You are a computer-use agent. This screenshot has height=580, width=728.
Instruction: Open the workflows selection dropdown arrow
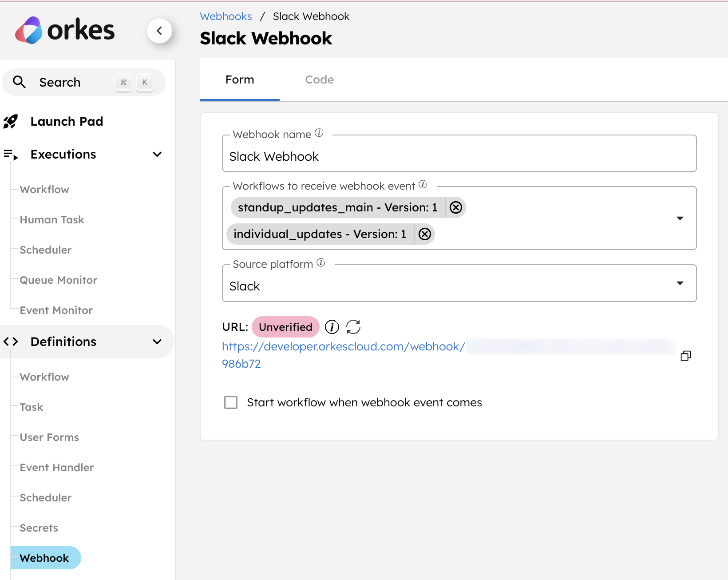point(680,218)
